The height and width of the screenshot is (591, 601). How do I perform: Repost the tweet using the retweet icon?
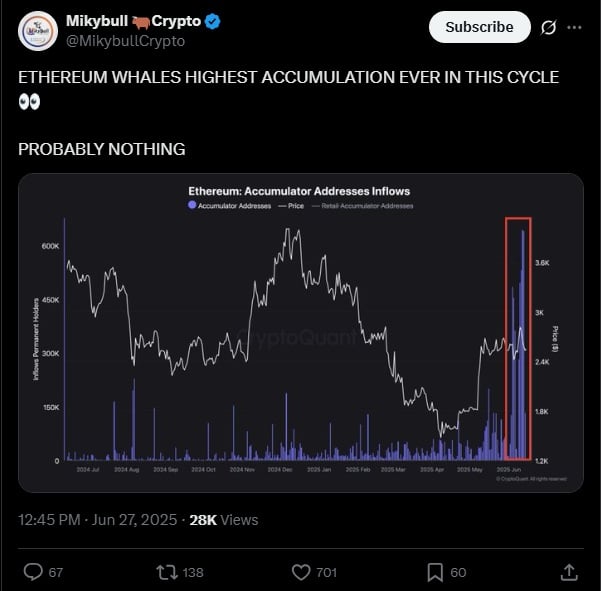coord(168,572)
